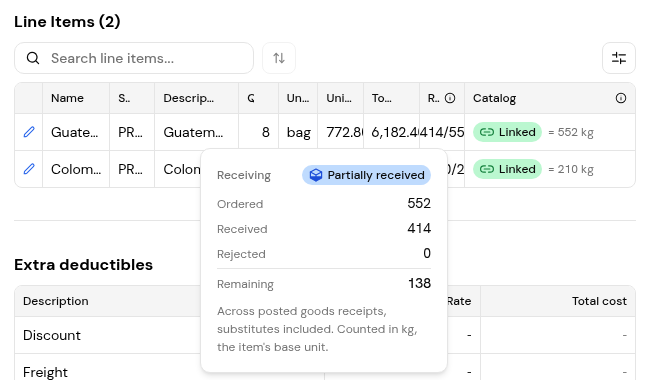
Task: Click the 414/55 received cell
Action: [x=442, y=132]
